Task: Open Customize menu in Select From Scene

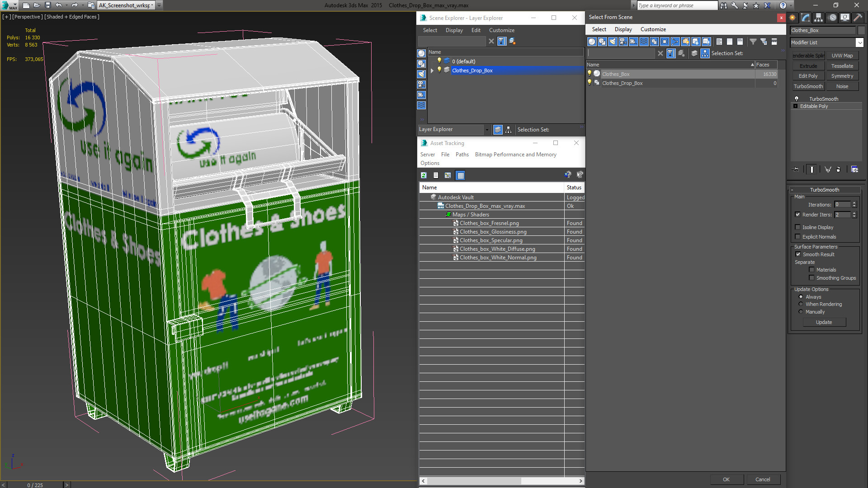Action: point(653,29)
